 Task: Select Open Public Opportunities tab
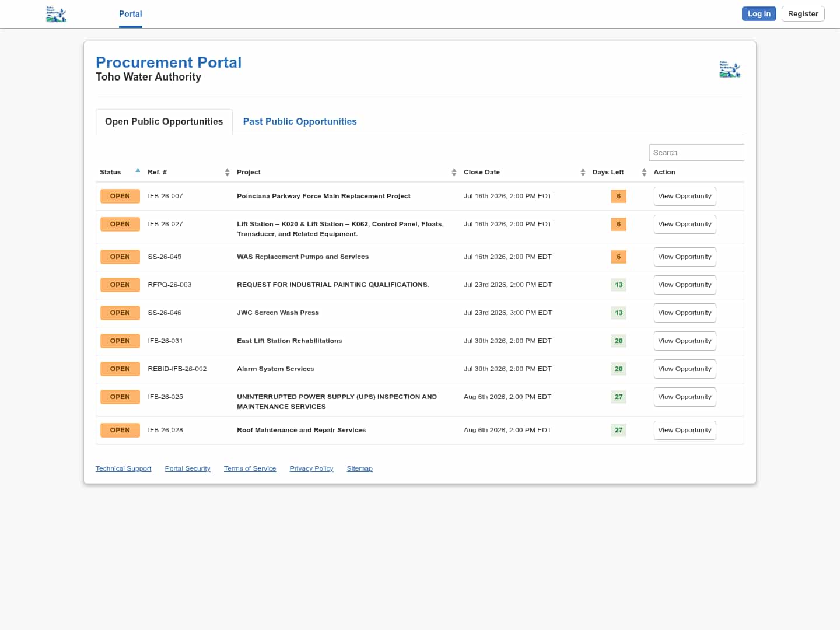point(164,121)
